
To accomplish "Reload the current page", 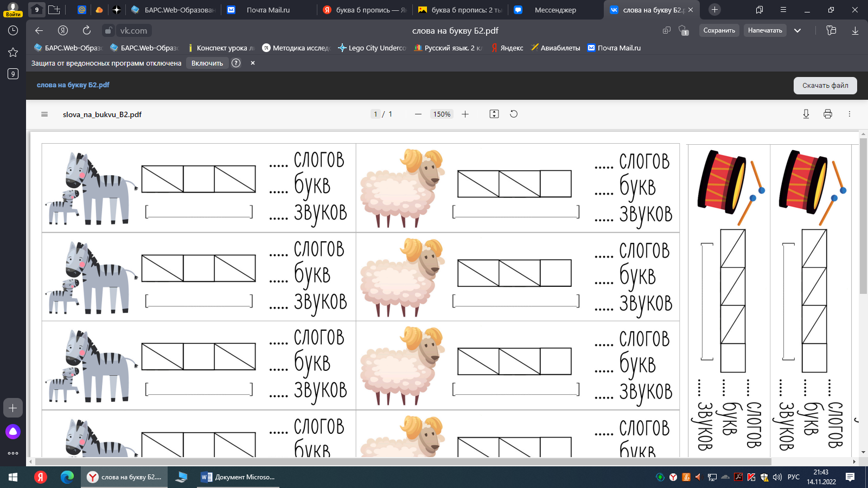I will [87, 30].
